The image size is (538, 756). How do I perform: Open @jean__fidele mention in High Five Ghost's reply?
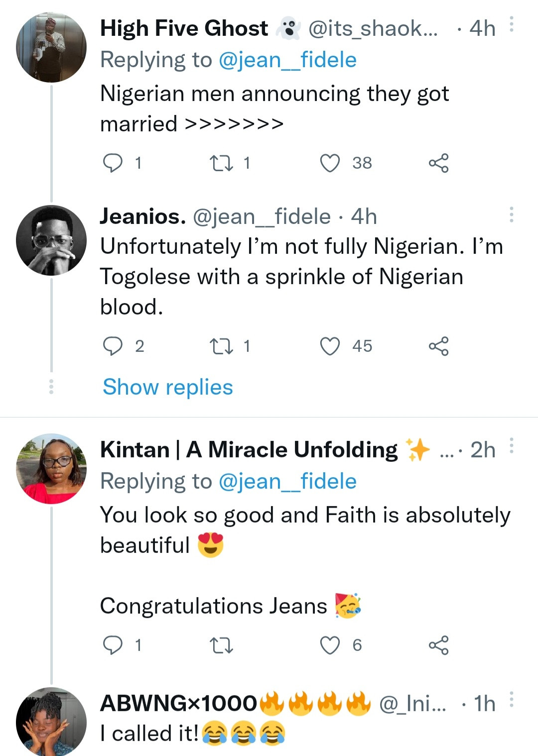tap(287, 60)
